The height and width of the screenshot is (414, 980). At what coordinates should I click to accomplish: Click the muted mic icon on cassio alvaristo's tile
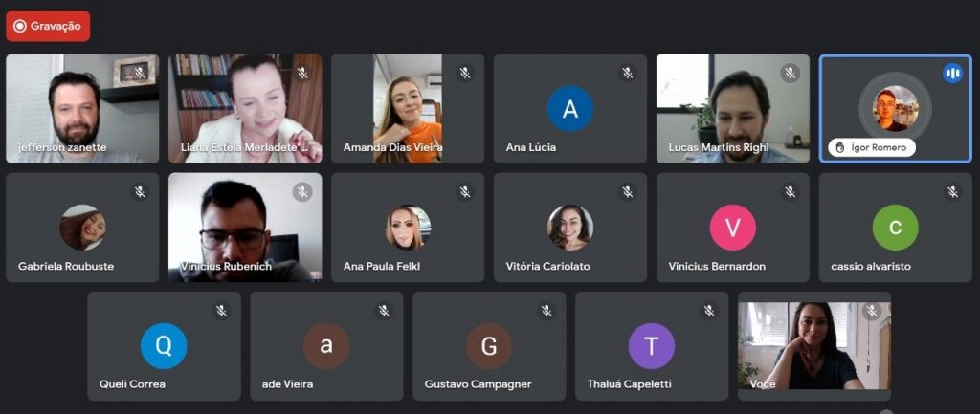[952, 191]
